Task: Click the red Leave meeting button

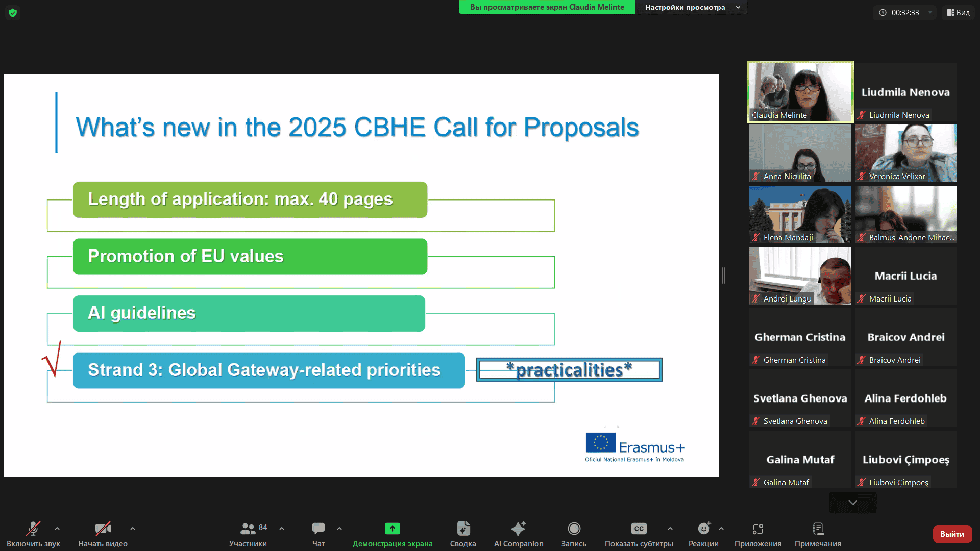Action: tap(952, 534)
